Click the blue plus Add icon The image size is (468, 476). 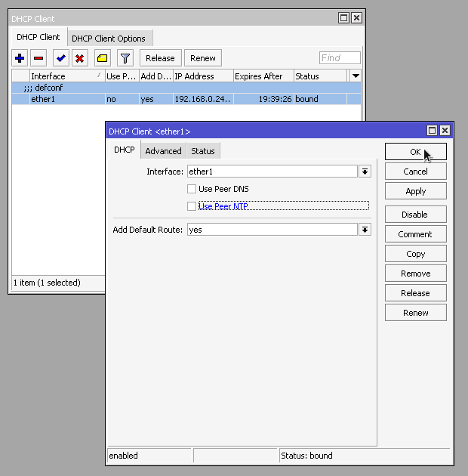coord(20,58)
